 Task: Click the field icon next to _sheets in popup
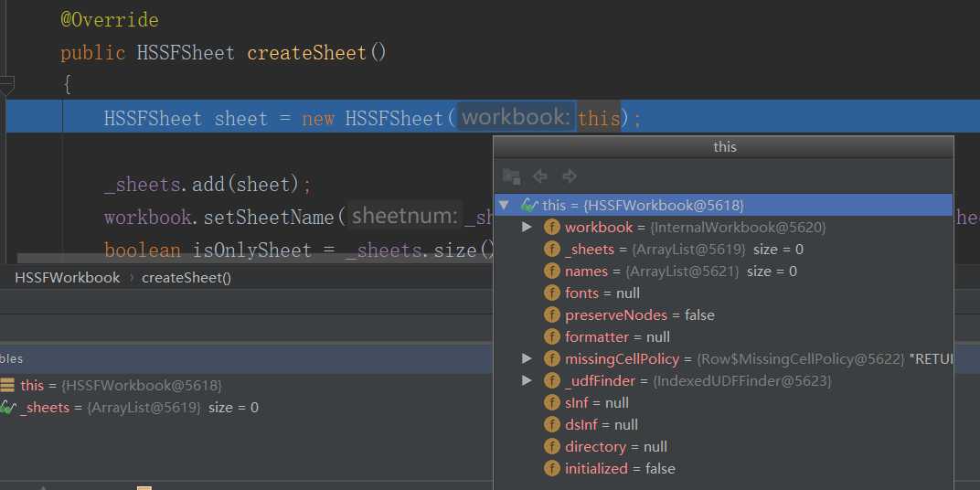552,250
